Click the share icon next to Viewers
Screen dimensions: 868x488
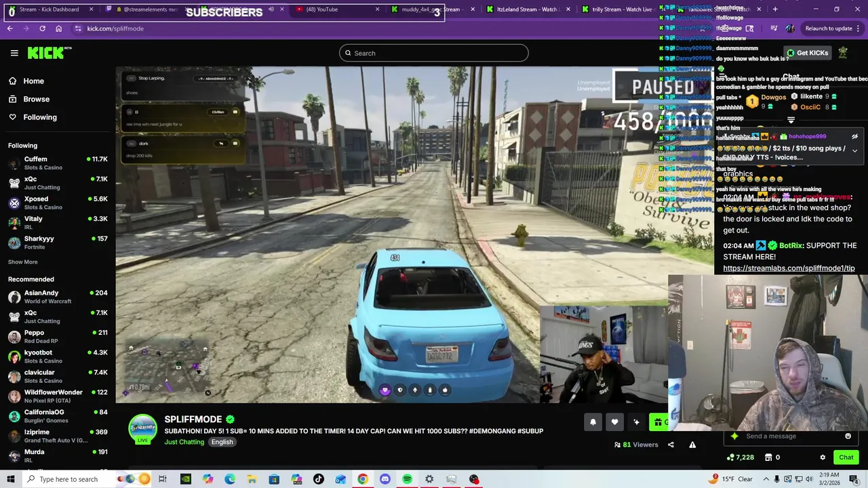pyautogui.click(x=671, y=445)
